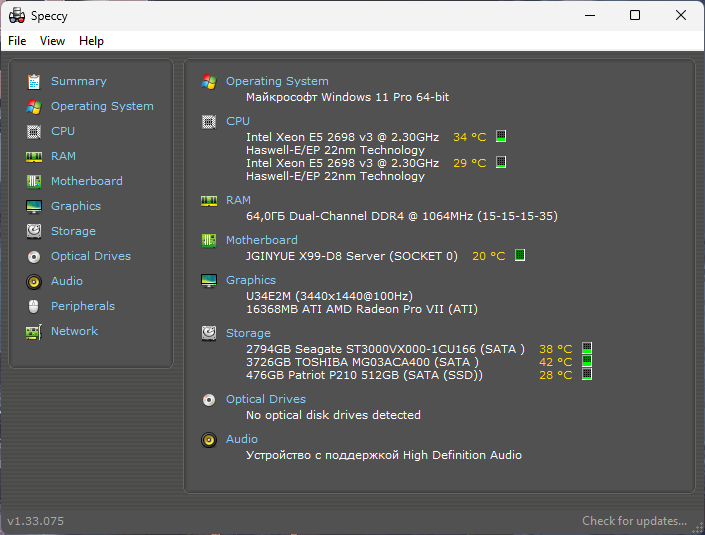
Task: Click the Optical Drives disc icon in sidebar
Action: click(x=34, y=256)
